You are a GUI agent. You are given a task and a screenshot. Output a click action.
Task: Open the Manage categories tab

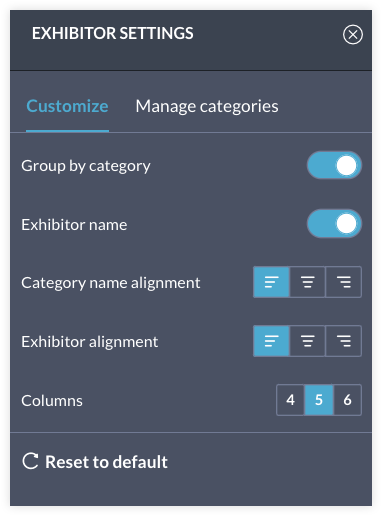tap(207, 106)
